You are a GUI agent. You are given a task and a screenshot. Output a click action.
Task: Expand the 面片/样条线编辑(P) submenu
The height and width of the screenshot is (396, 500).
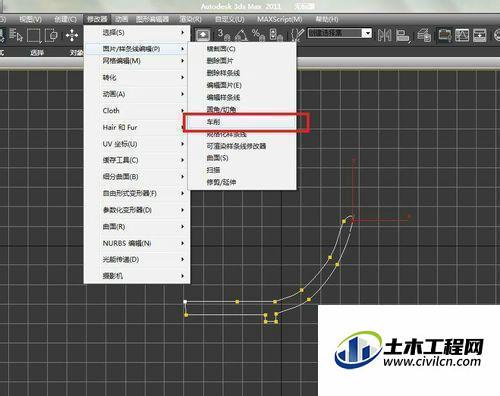pos(137,49)
